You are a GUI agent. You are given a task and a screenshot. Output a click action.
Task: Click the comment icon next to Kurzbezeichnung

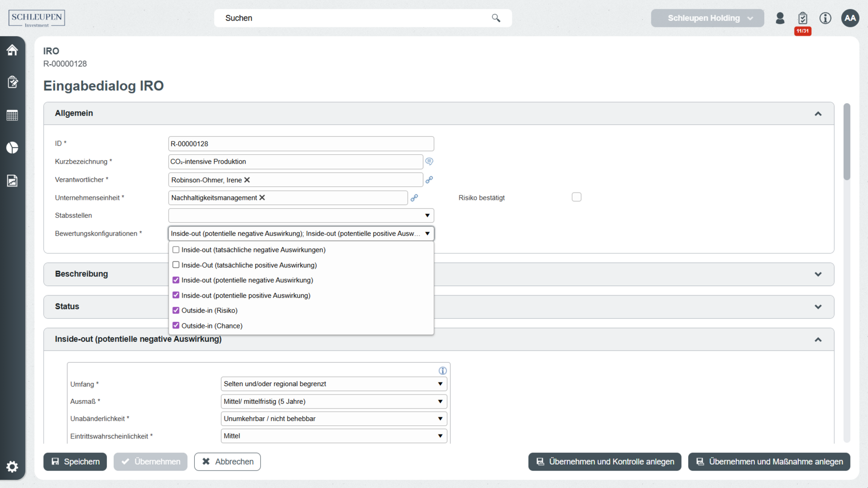pyautogui.click(x=429, y=162)
